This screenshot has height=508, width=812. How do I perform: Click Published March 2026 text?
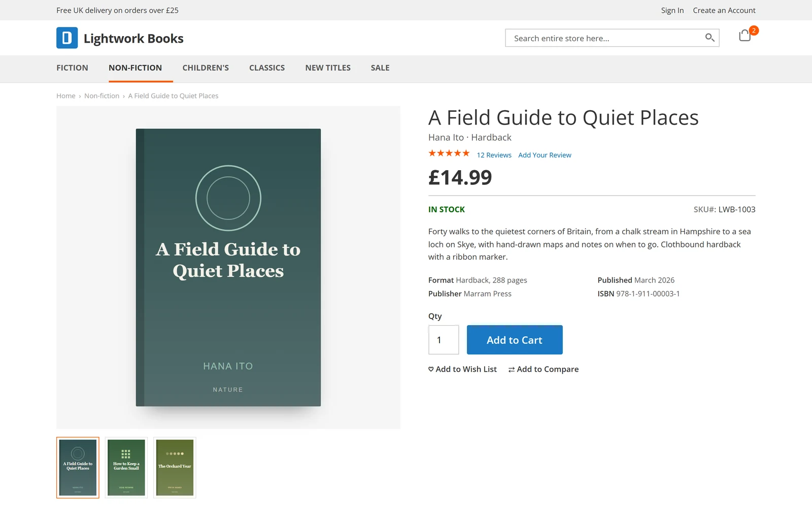(x=636, y=280)
